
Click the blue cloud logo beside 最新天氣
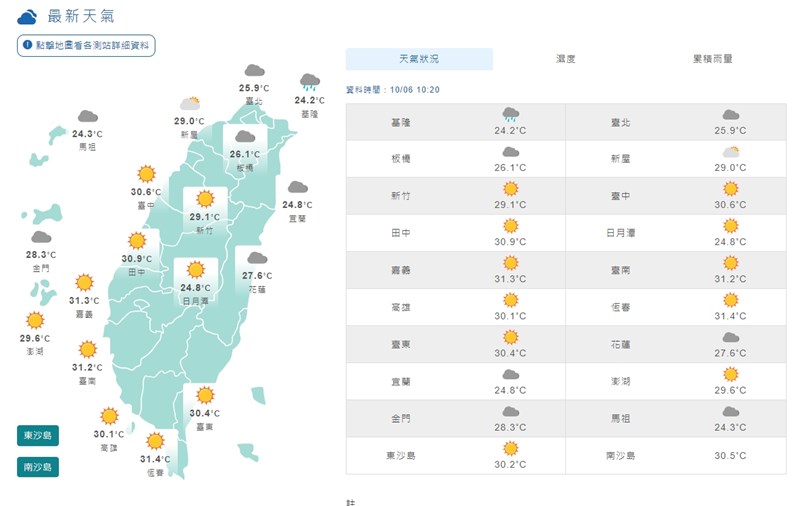click(28, 16)
